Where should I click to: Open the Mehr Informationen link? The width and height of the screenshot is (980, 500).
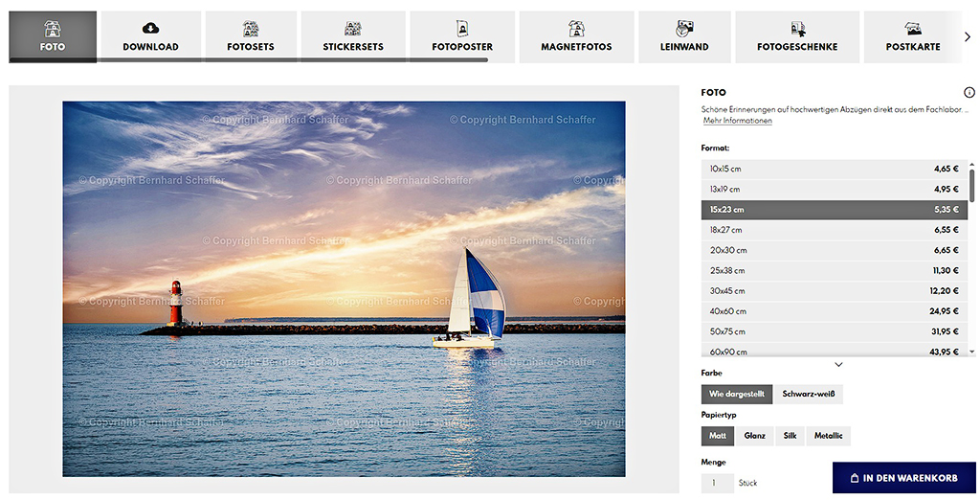point(737,121)
